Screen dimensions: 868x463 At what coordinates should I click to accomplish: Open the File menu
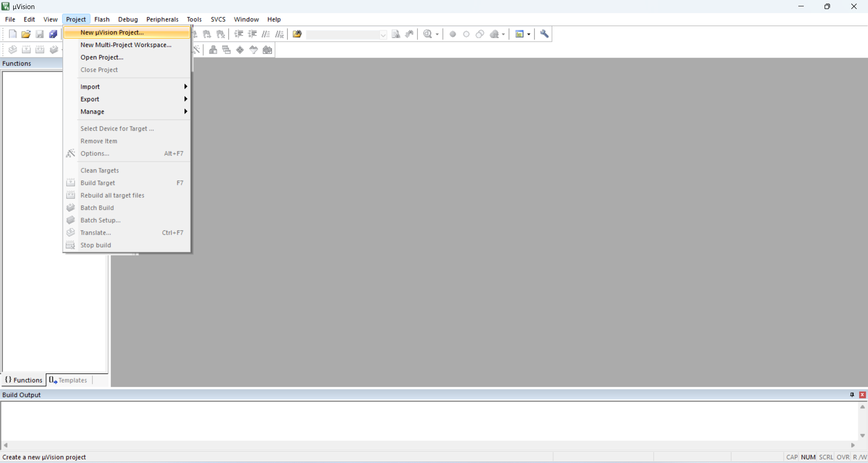pos(10,19)
